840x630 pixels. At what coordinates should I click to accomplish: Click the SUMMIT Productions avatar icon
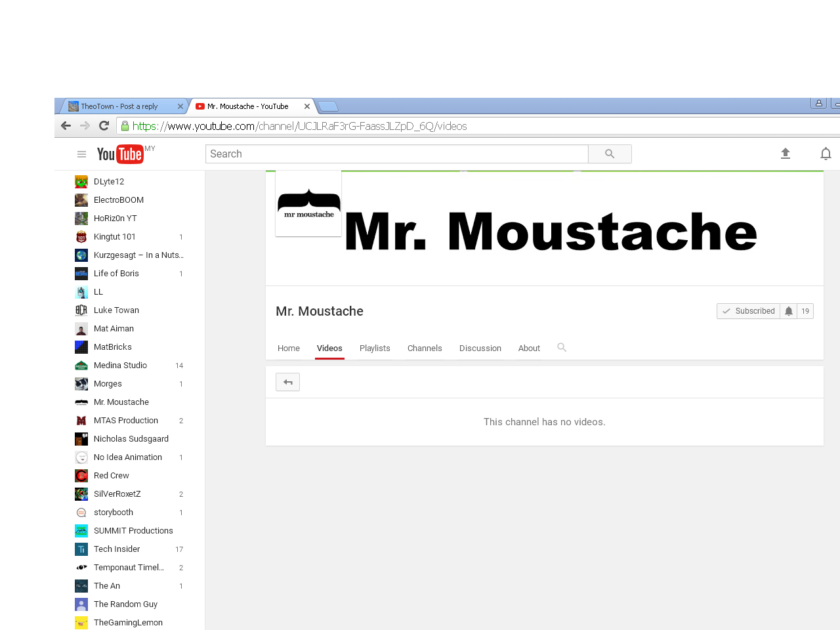click(81, 531)
